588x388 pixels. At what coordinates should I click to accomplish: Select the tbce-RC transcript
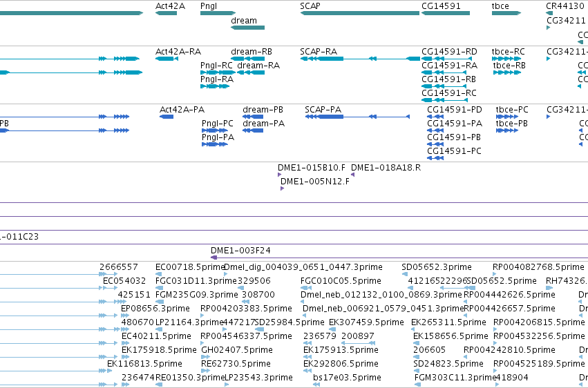[506, 59]
